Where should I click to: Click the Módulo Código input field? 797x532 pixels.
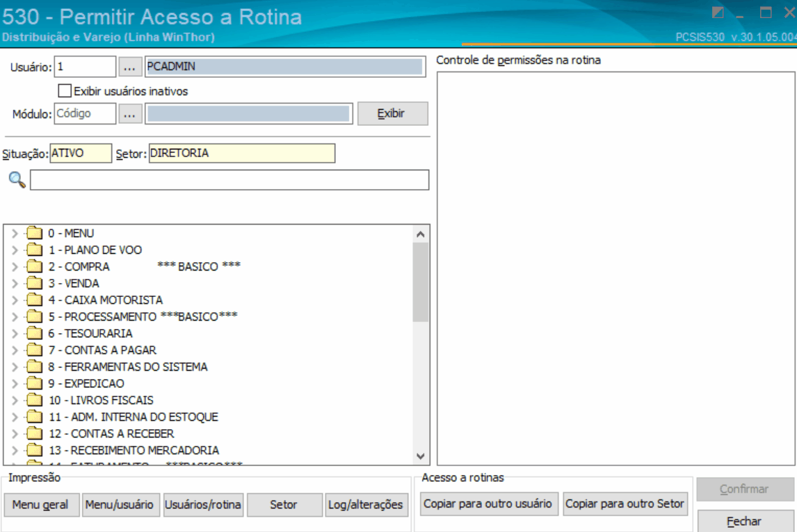click(x=85, y=113)
